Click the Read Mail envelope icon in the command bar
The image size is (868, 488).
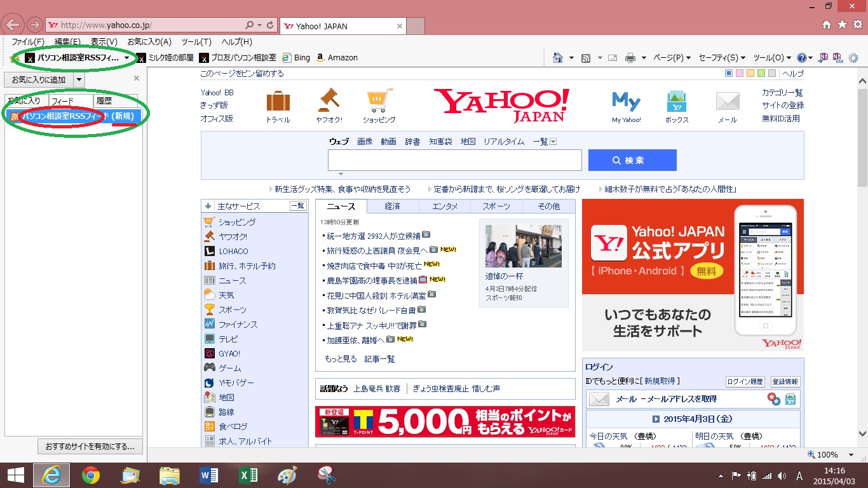coord(613,58)
